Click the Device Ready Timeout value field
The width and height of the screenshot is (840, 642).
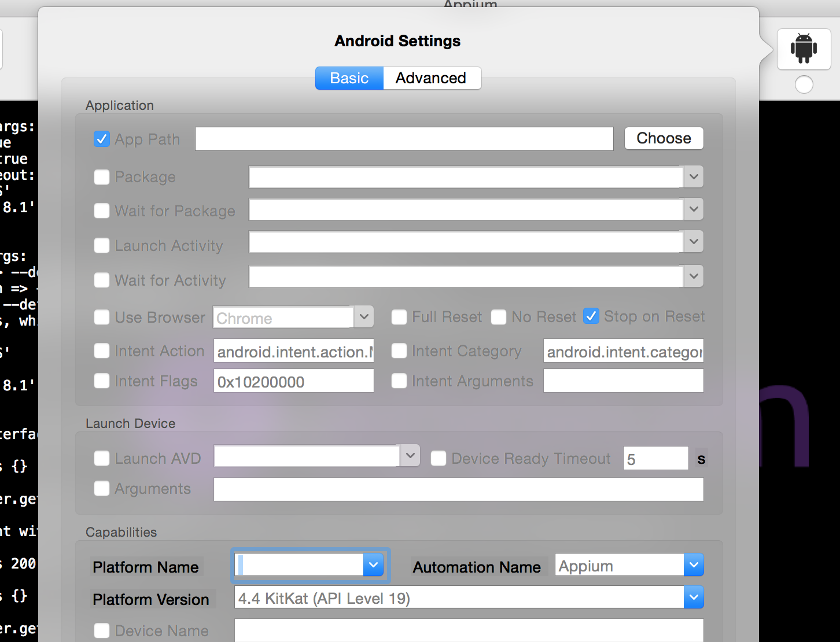[x=656, y=458]
